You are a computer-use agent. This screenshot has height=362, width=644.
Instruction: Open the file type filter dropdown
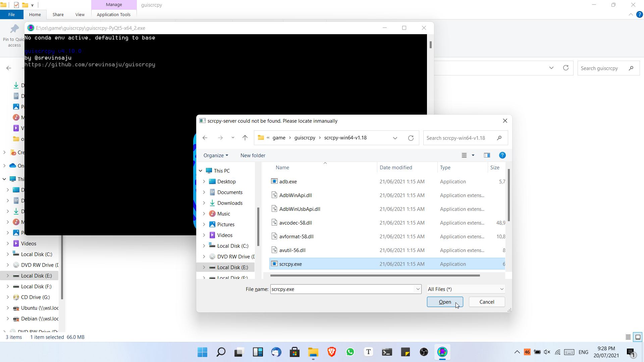tap(466, 289)
